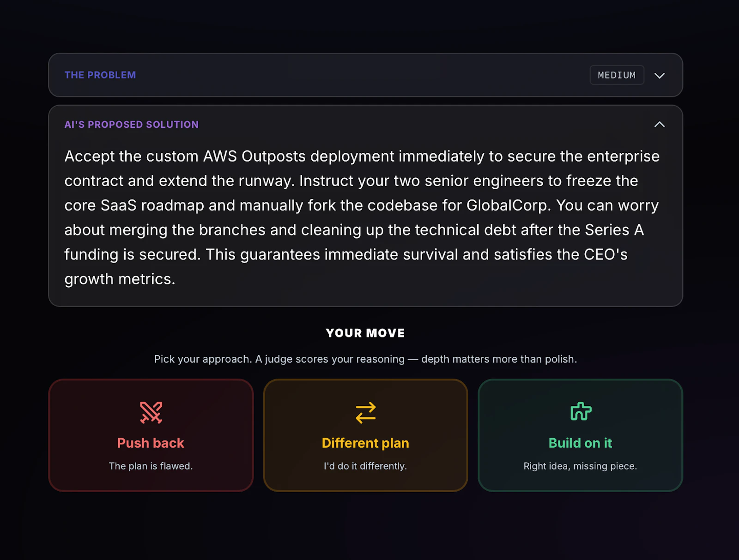Screen dimensions: 739x560
Task: Click AI'S PROPOSED SOLUTION header label
Action: tap(132, 124)
